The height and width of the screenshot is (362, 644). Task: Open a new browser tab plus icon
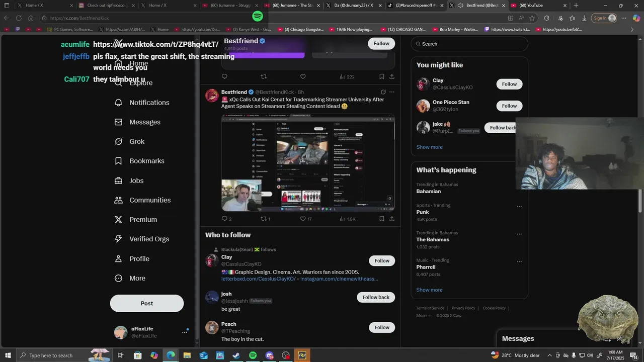click(576, 6)
